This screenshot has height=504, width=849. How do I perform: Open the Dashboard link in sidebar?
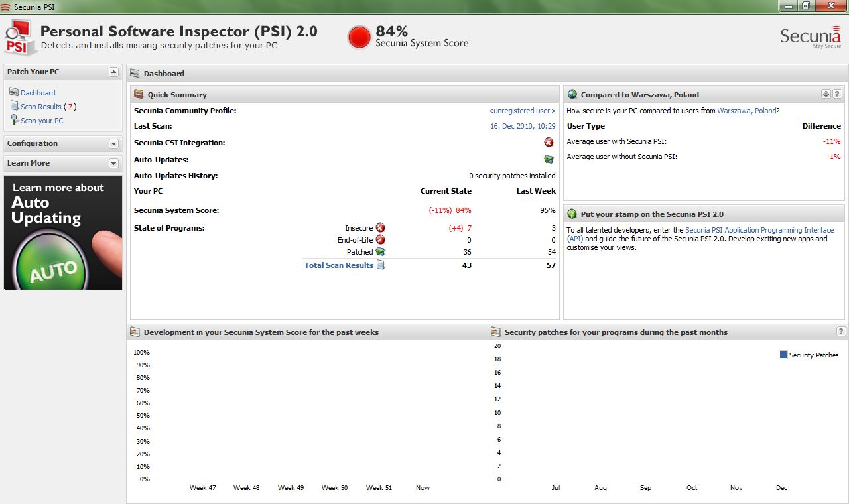pos(38,93)
